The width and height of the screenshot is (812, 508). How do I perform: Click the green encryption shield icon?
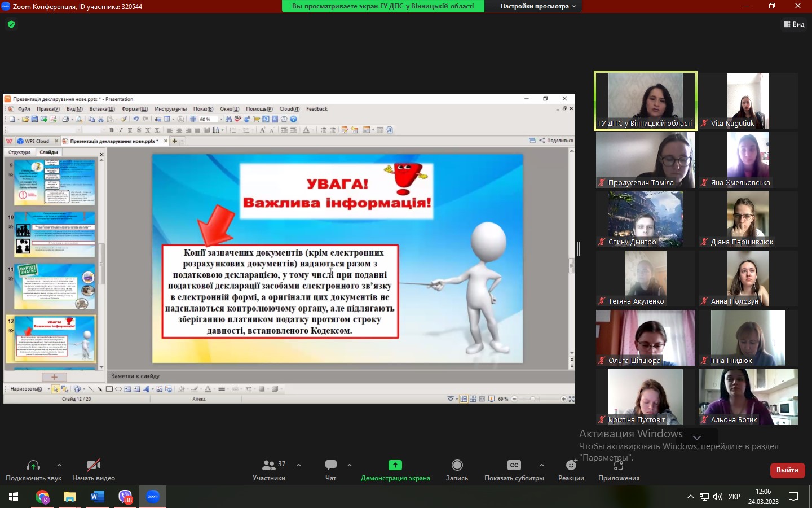click(x=11, y=24)
